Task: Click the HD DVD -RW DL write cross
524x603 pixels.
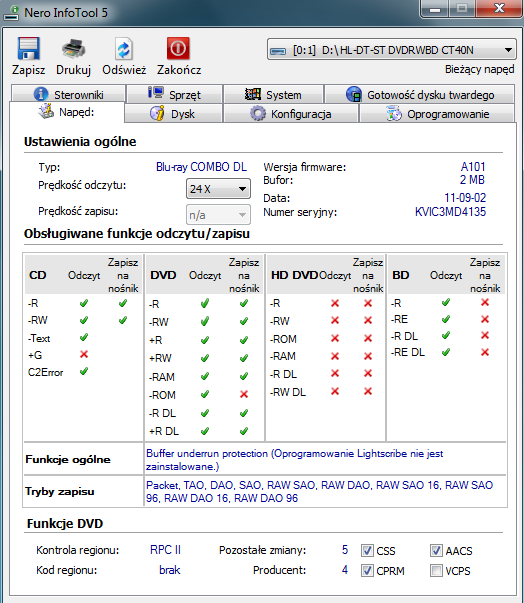Action: [x=368, y=391]
